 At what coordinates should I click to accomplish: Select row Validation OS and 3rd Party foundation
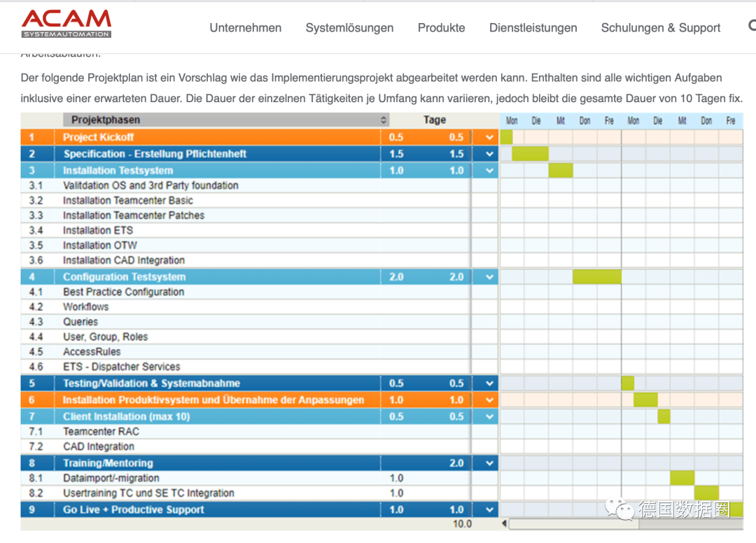[x=260, y=185]
